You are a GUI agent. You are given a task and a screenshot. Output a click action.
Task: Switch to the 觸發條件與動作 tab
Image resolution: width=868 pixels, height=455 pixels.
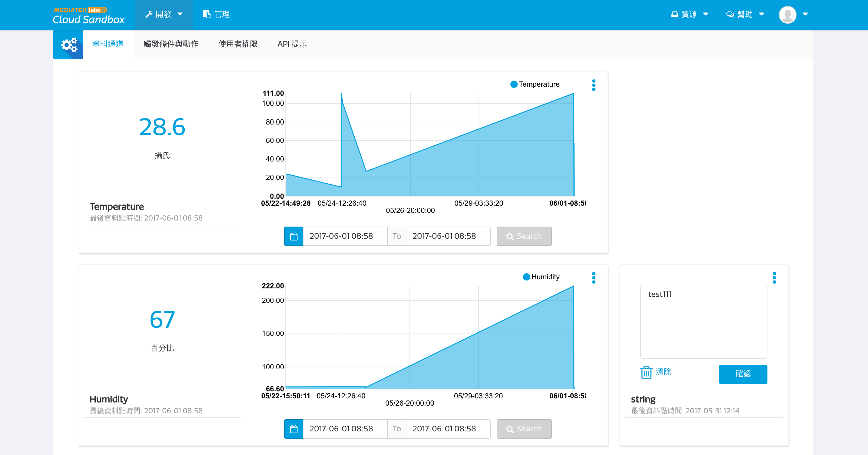[171, 44]
